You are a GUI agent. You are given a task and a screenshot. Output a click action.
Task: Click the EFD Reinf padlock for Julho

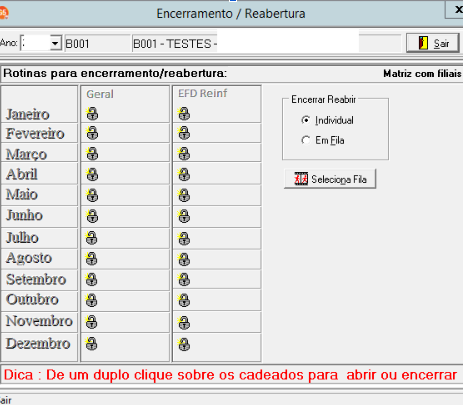(184, 239)
